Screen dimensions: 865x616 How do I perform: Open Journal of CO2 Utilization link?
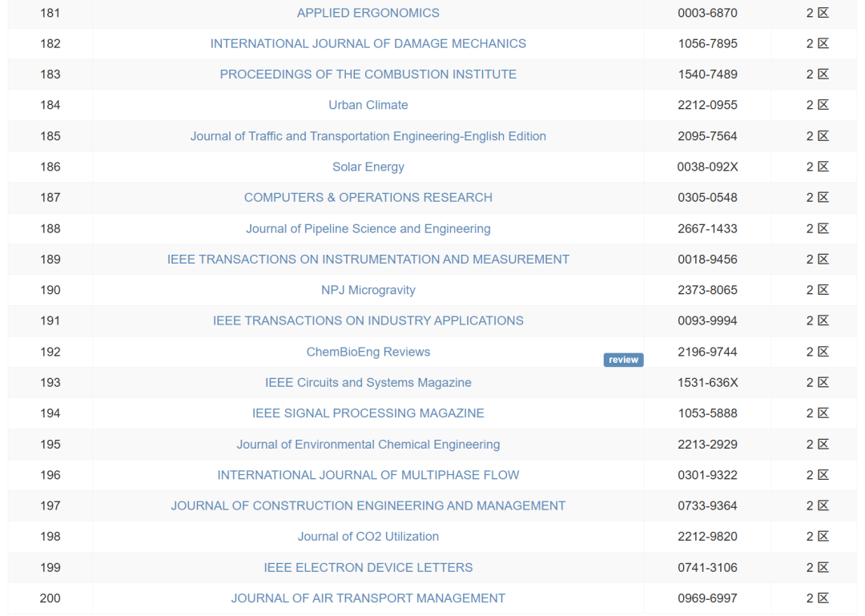(368, 537)
